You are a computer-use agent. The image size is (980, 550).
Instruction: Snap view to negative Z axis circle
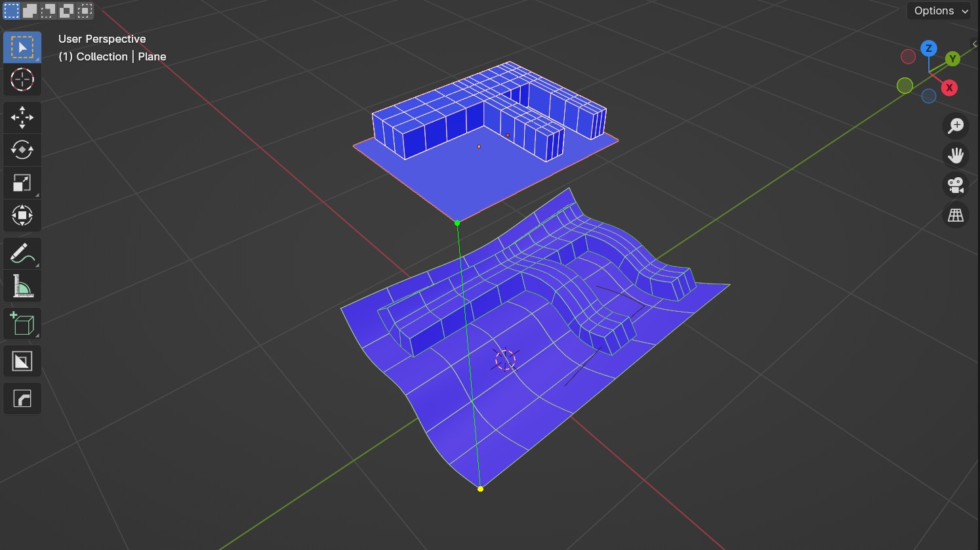tap(929, 96)
